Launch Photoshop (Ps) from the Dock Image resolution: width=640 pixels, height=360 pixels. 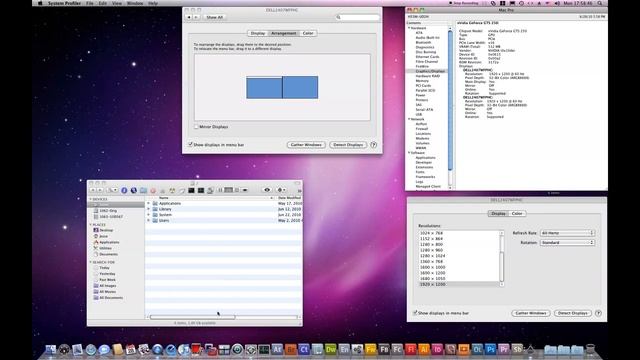pyautogui.click(x=490, y=350)
